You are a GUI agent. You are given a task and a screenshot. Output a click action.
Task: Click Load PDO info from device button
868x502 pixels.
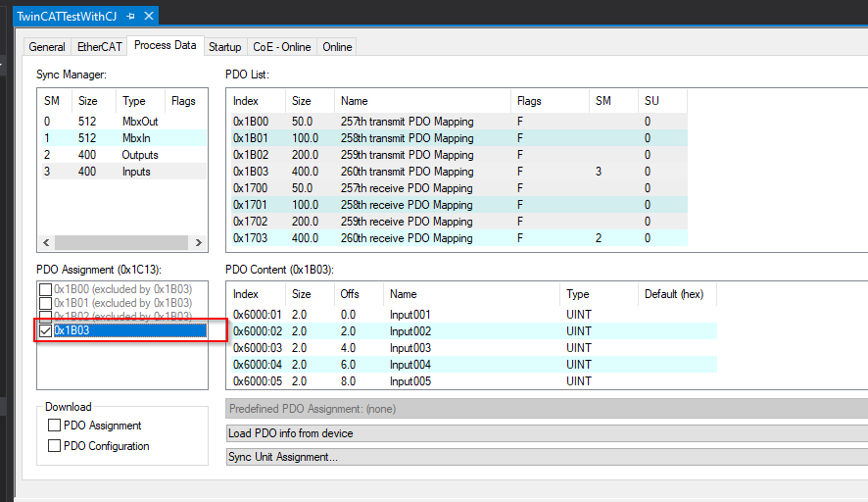coord(547,433)
